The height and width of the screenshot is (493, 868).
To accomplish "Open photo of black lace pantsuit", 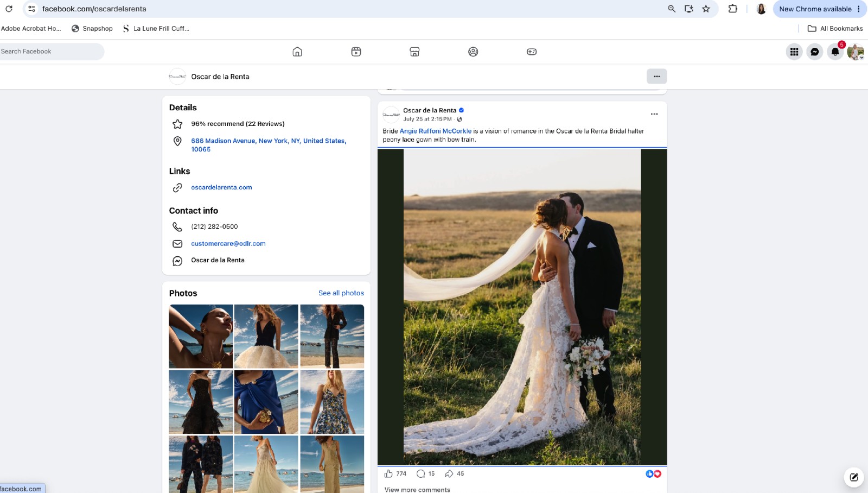I will [x=332, y=336].
